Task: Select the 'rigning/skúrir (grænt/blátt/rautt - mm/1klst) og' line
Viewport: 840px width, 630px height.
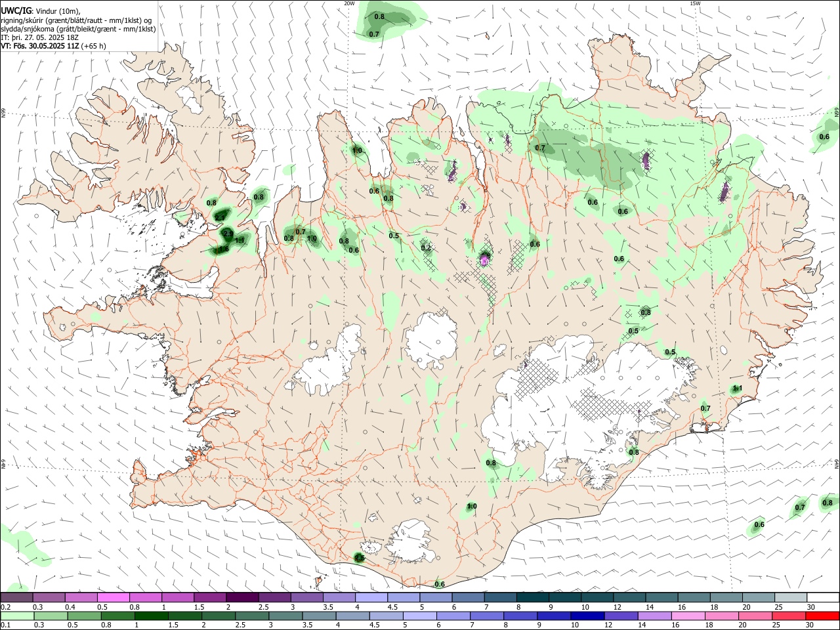Action: click(76, 20)
